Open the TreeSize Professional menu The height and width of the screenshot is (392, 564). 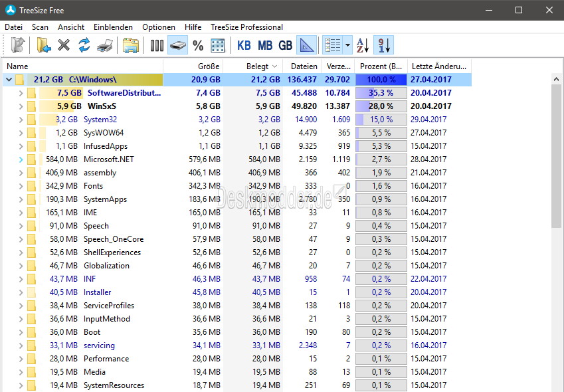click(x=246, y=27)
